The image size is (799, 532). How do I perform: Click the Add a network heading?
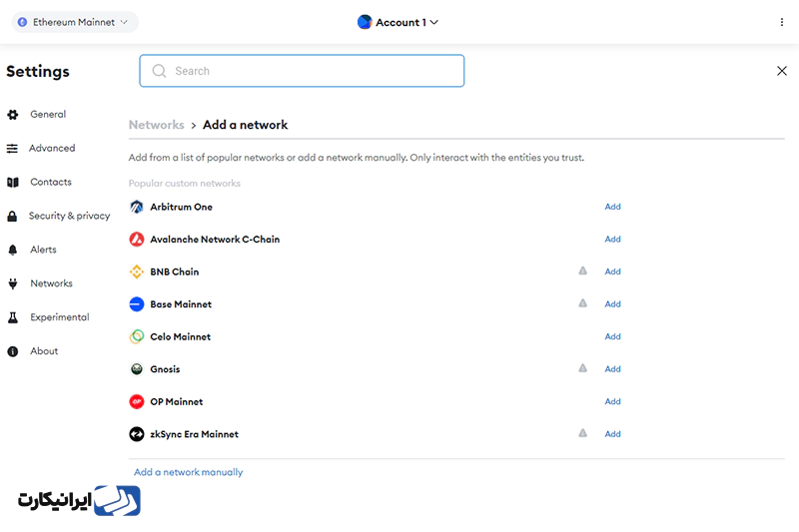click(x=245, y=125)
